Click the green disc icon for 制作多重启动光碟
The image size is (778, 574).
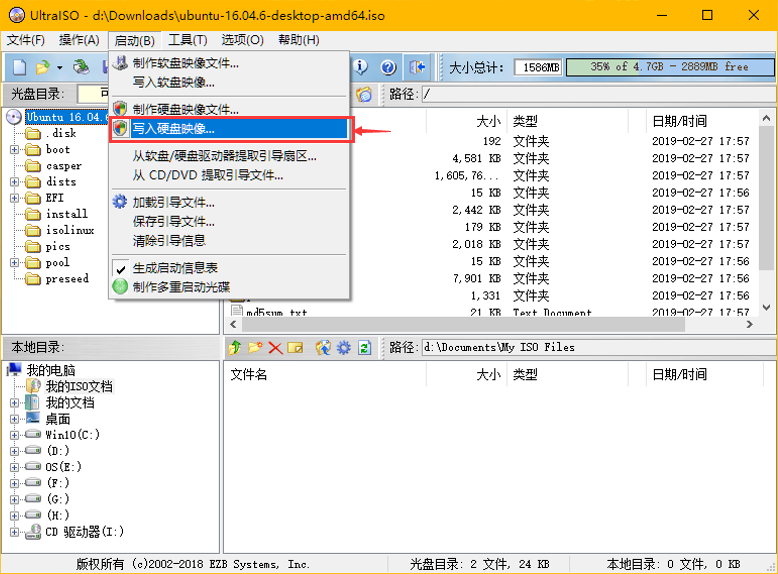[120, 287]
